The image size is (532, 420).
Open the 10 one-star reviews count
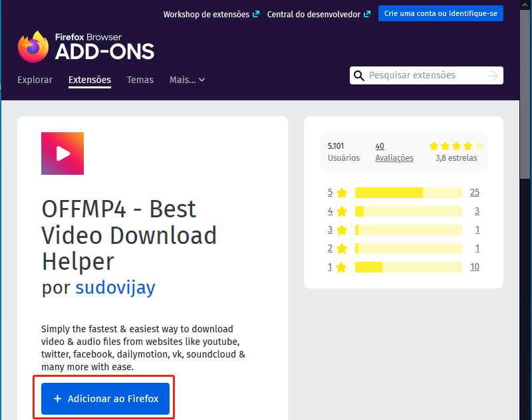(475, 267)
